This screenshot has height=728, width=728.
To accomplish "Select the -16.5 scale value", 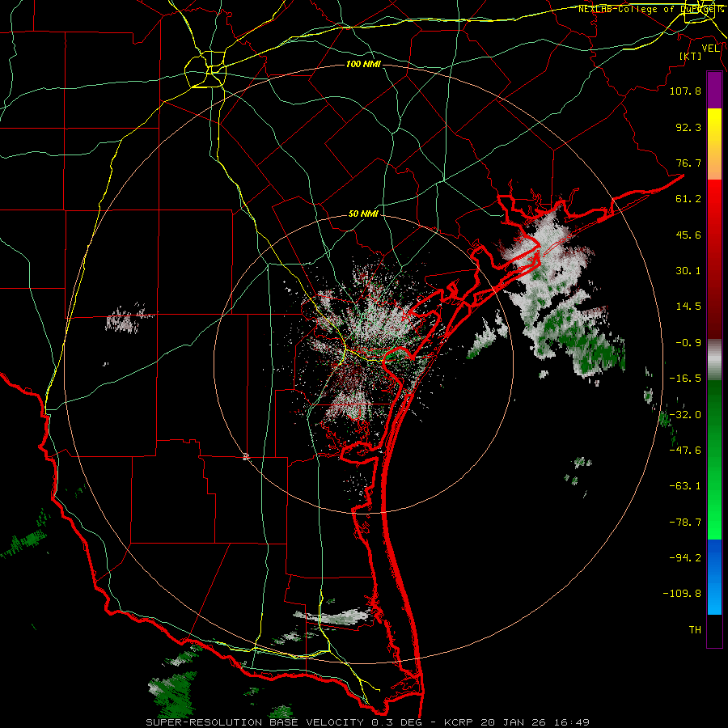I will click(x=685, y=379).
